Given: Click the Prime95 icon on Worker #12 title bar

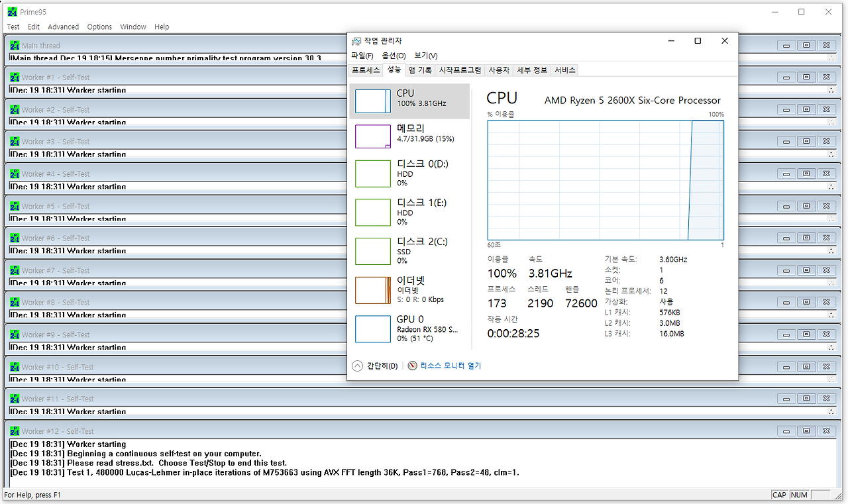Looking at the screenshot, I should [14, 430].
